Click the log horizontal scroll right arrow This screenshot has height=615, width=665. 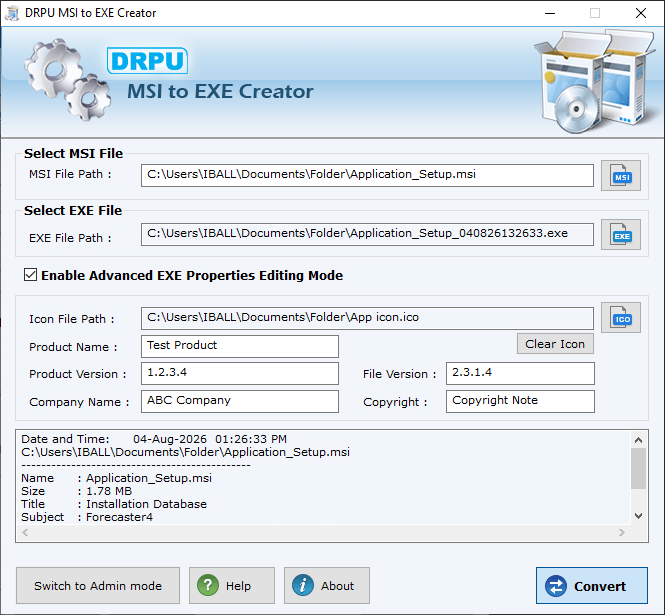622,532
